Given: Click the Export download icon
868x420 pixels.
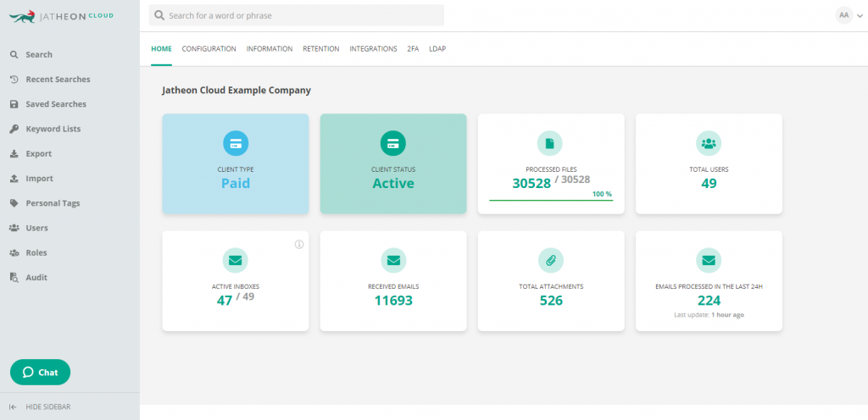Looking at the screenshot, I should [14, 153].
